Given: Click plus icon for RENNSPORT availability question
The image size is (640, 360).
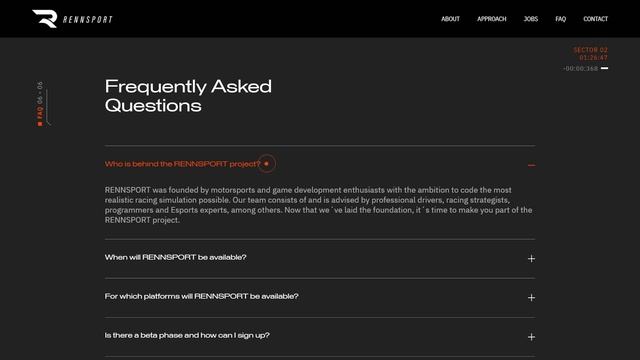Looking at the screenshot, I should tap(531, 258).
